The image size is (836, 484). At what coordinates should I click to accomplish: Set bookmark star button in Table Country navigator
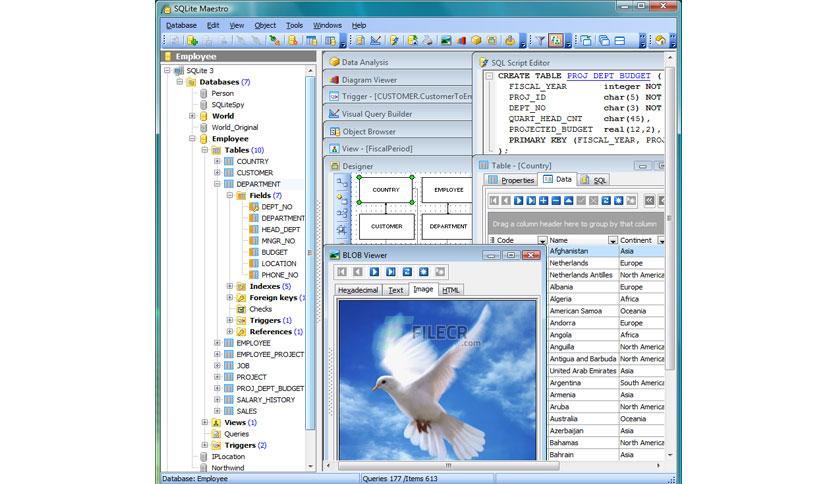coord(618,200)
